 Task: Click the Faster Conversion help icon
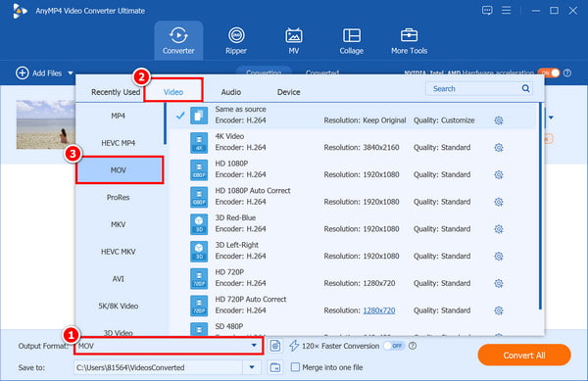point(413,346)
